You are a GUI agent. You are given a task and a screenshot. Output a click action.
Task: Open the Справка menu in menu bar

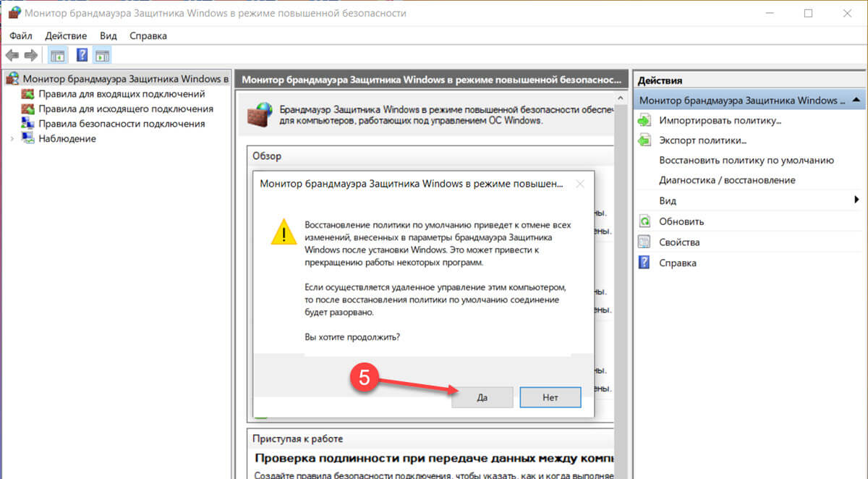pyautogui.click(x=148, y=35)
